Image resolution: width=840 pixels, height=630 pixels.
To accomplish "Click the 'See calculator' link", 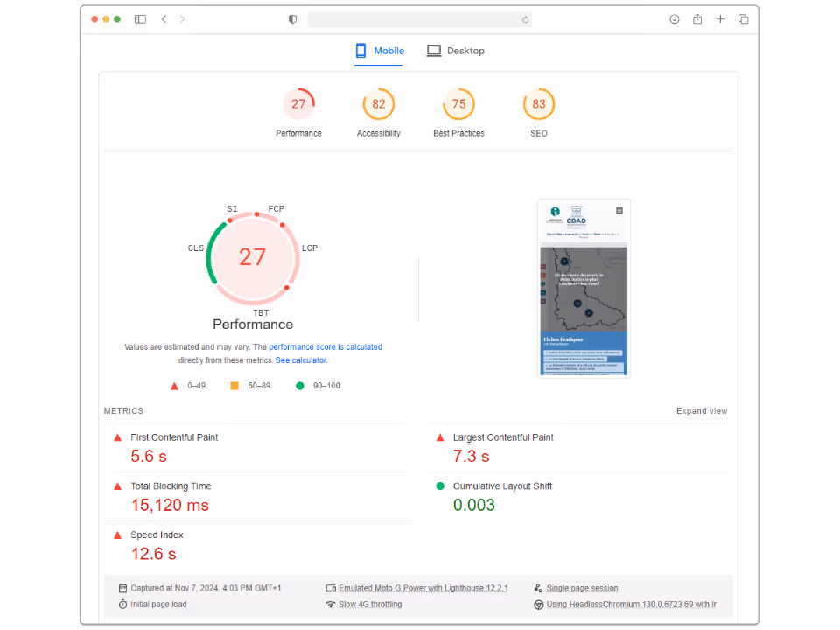I will pos(301,360).
